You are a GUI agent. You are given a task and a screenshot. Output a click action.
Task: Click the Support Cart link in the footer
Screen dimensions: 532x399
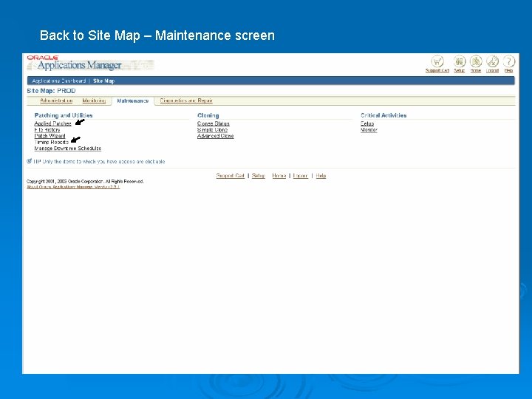(x=231, y=175)
